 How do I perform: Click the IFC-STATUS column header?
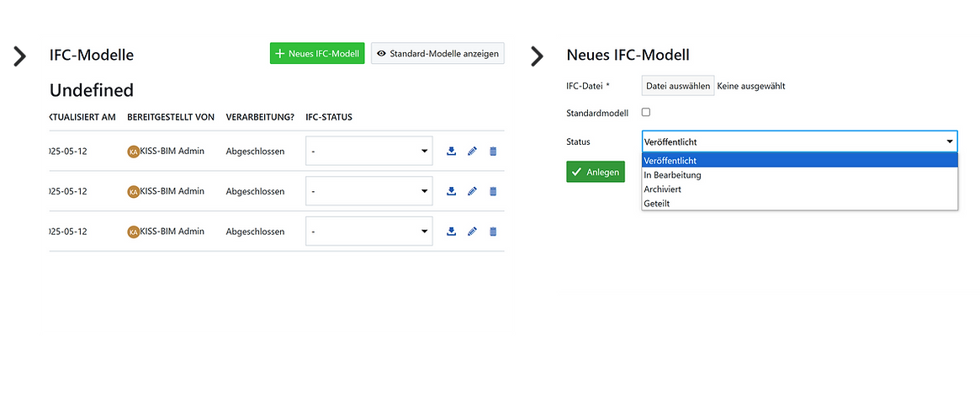click(329, 117)
